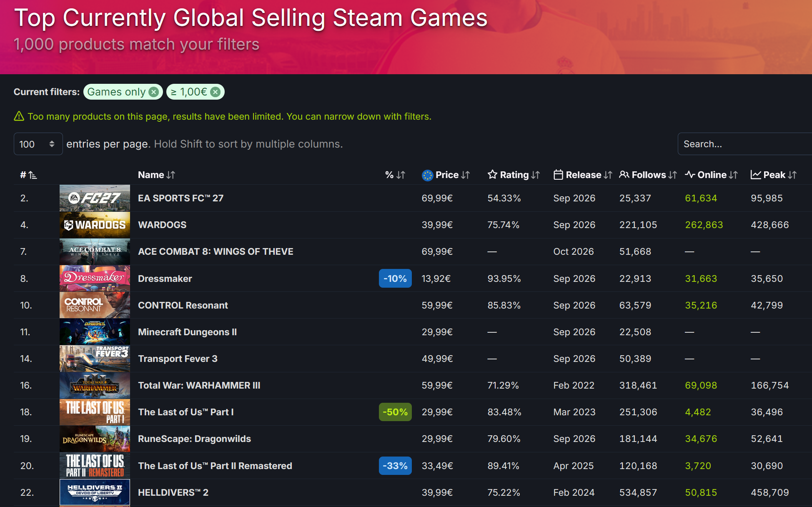Screen dimensions: 812x507
Task: Sort by discount percent column
Action: click(395, 175)
